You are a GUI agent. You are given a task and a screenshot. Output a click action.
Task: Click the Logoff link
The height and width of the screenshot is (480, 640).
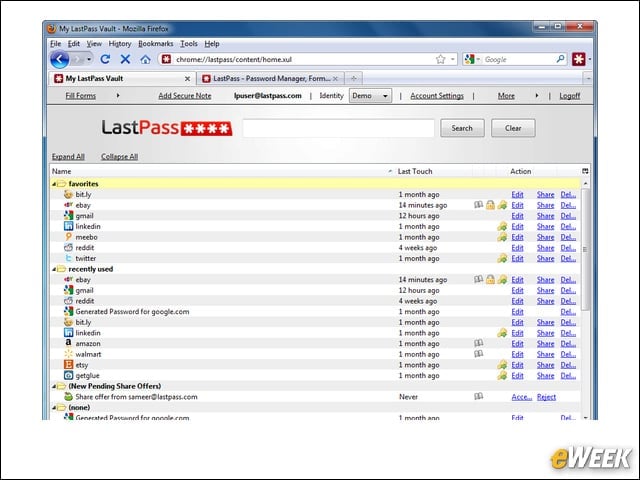[569, 96]
